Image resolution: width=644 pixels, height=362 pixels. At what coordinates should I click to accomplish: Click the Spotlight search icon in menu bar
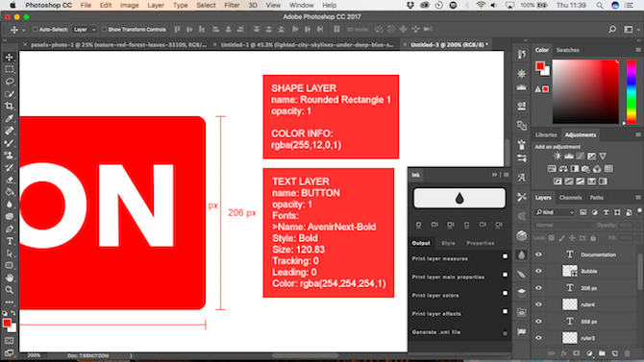point(600,6)
